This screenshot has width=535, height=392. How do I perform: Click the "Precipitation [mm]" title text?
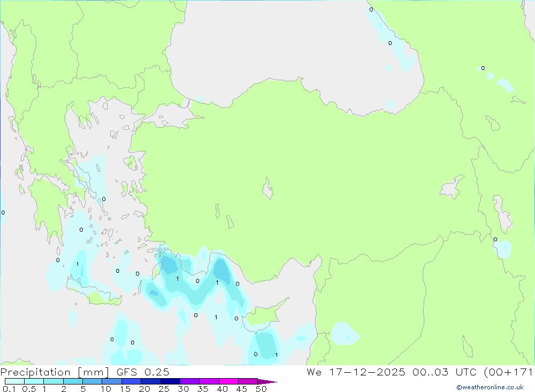coord(55,372)
